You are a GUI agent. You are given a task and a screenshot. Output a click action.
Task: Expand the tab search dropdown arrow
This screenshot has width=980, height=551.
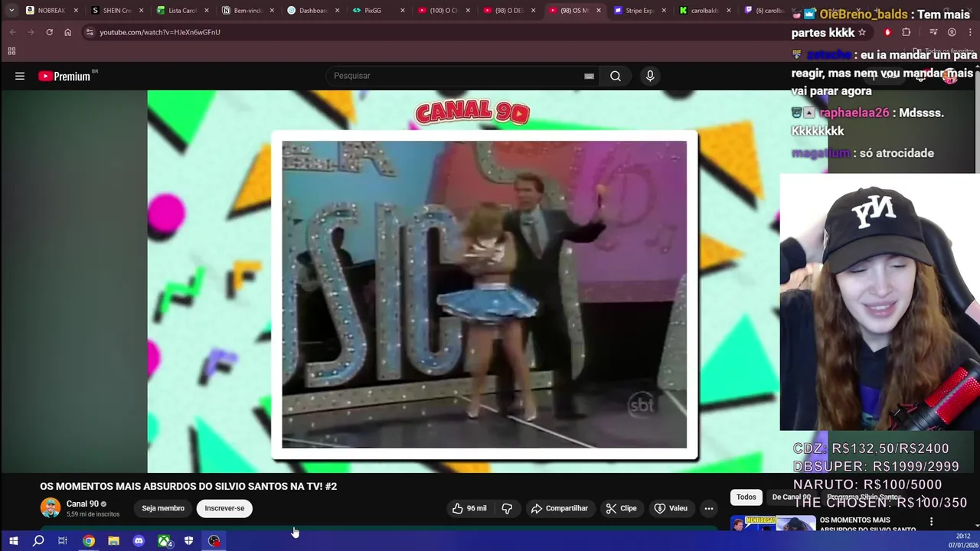[11, 11]
